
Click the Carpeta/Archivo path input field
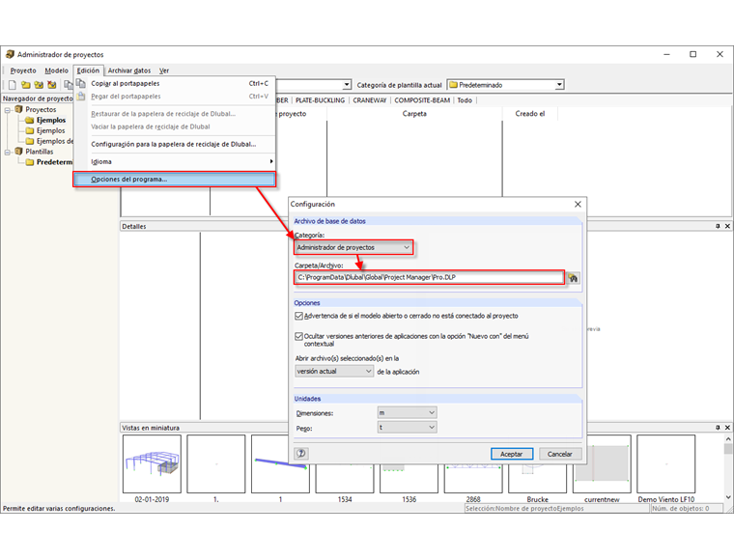[429, 277]
